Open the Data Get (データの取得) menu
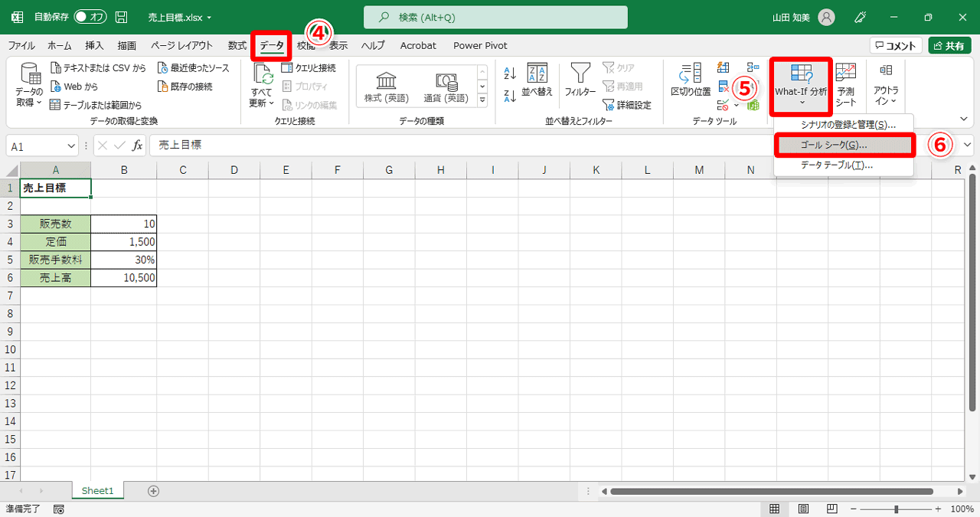Viewport: 980px width, 517px height. [x=30, y=84]
